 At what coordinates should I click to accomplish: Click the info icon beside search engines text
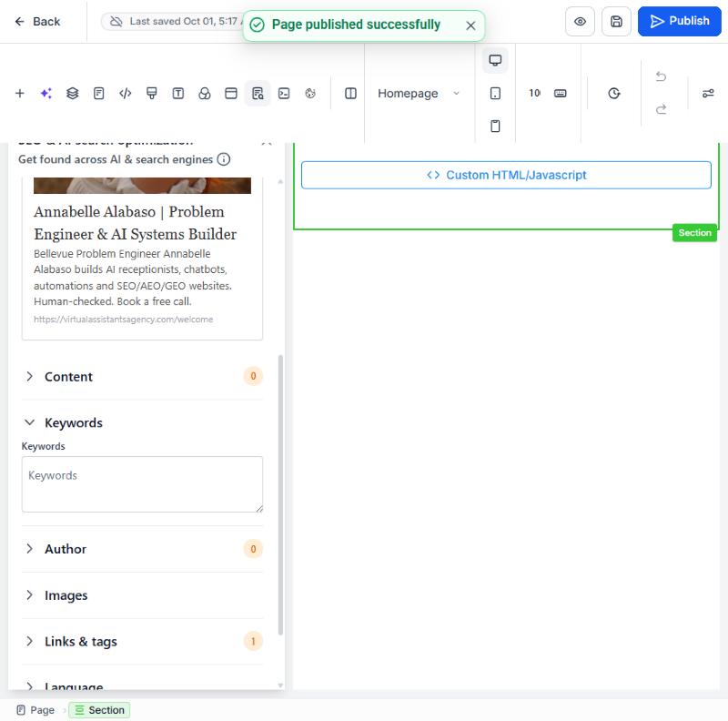click(224, 159)
